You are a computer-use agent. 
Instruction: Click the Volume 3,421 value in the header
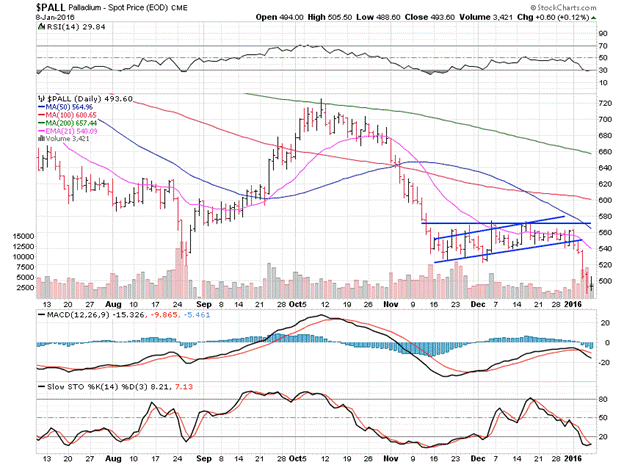(486, 18)
